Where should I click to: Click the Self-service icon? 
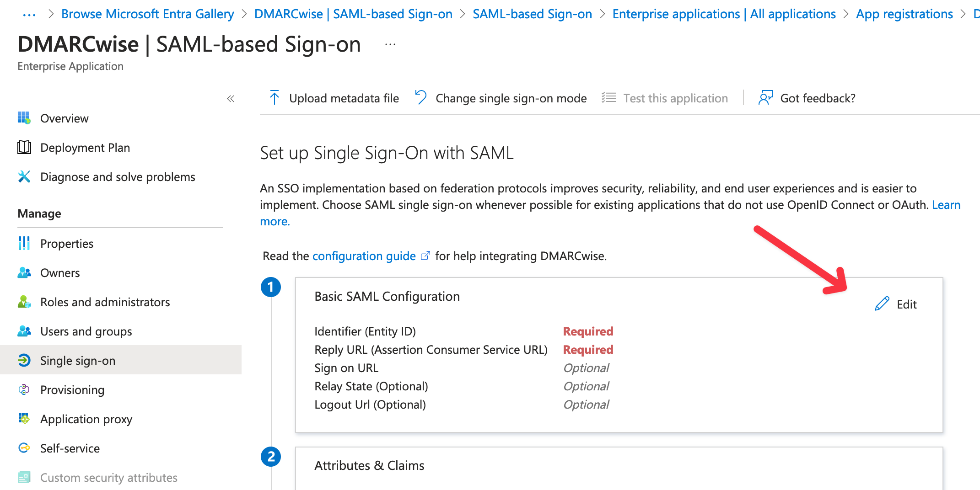(x=24, y=448)
